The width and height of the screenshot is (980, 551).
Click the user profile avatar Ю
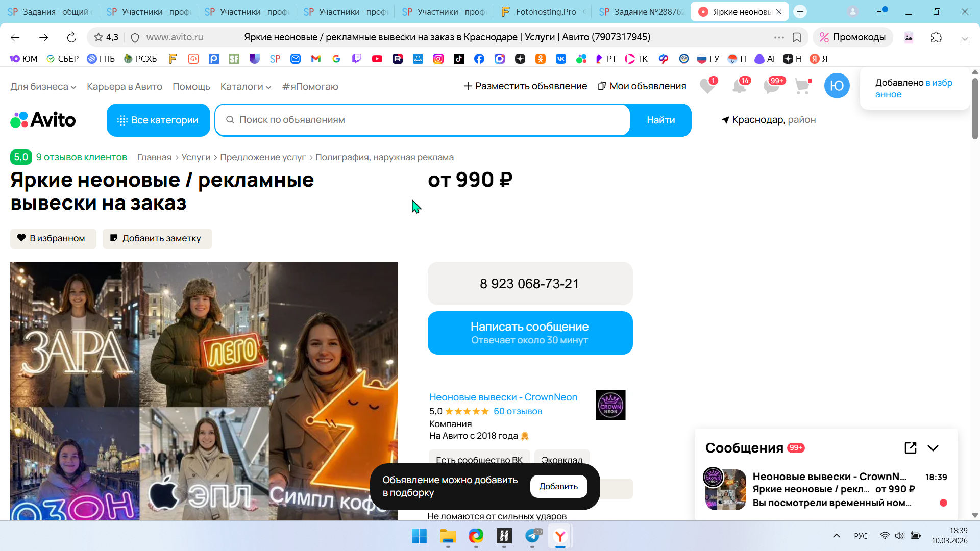(x=837, y=86)
